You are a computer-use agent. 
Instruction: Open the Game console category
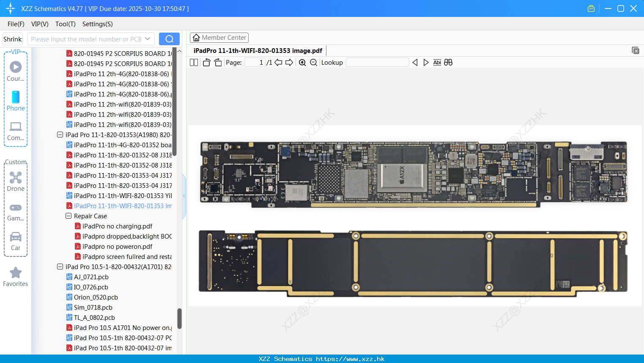pyautogui.click(x=16, y=212)
